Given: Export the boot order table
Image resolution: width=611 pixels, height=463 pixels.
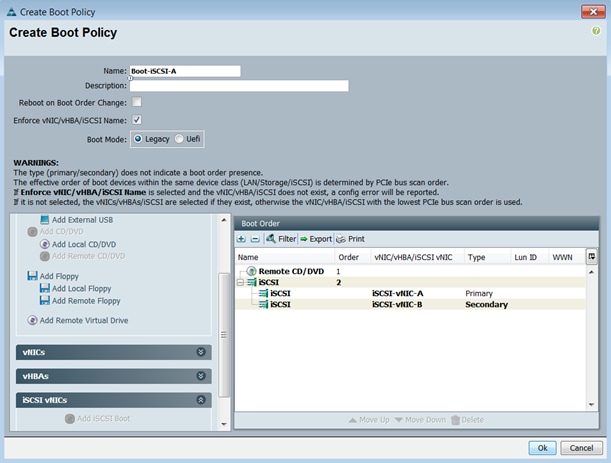Looking at the screenshot, I should [315, 239].
